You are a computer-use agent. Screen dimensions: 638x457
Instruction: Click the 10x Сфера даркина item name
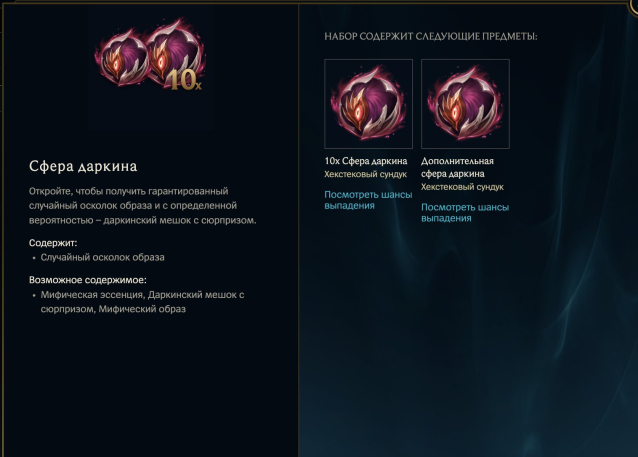pyautogui.click(x=365, y=161)
